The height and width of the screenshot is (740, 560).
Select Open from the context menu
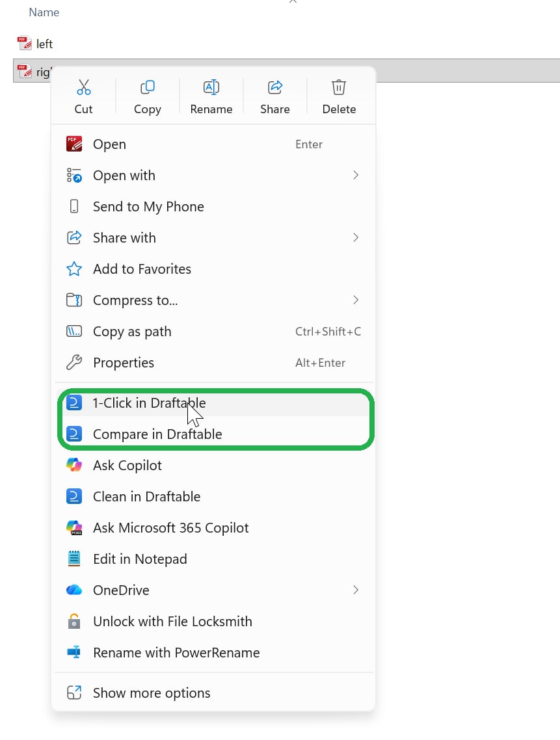pos(213,144)
